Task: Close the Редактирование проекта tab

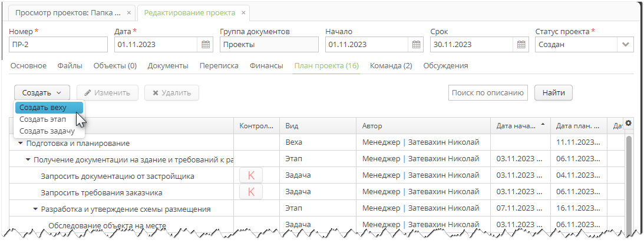Action: [243, 12]
